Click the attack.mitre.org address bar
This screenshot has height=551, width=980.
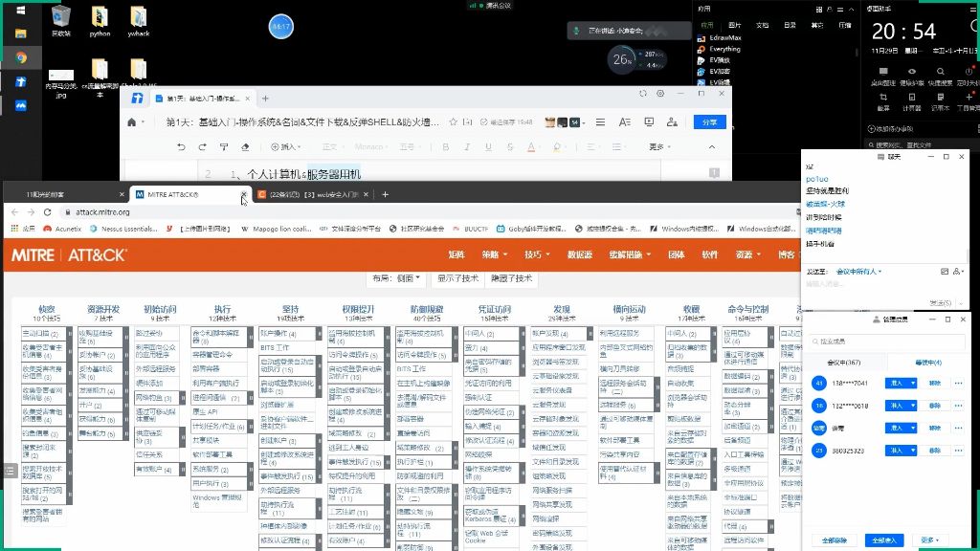click(x=102, y=212)
